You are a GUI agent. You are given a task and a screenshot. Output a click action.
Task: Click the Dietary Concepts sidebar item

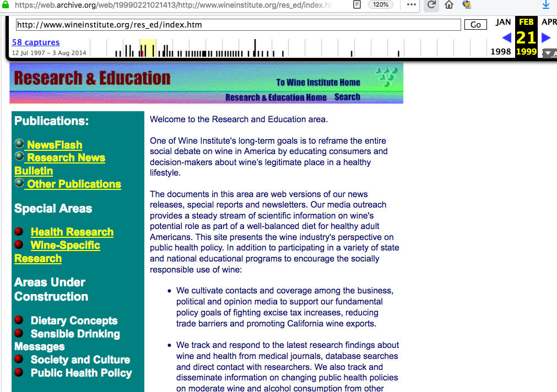[x=74, y=320]
